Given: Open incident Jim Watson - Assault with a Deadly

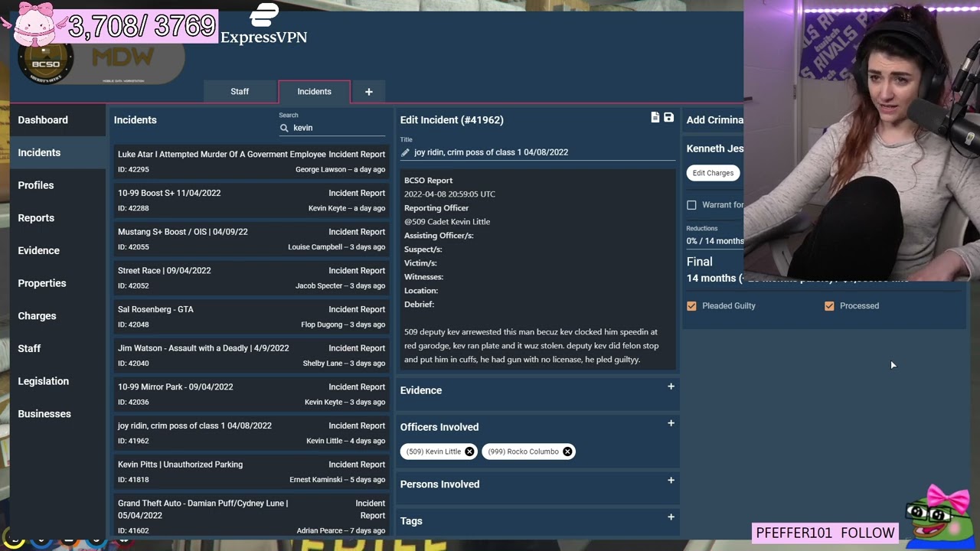Looking at the screenshot, I should [251, 356].
